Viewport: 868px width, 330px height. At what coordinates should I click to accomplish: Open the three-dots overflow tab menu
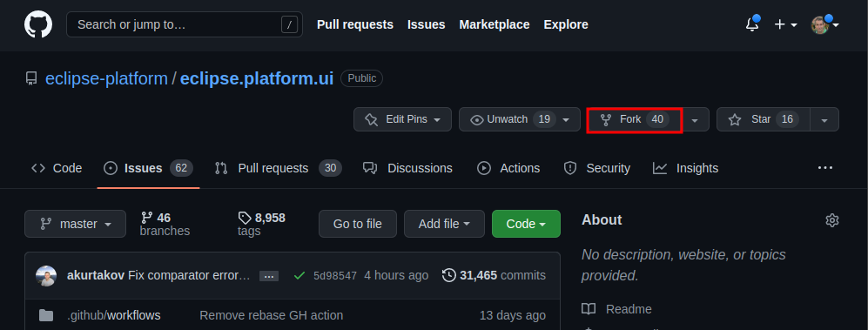[x=824, y=168]
